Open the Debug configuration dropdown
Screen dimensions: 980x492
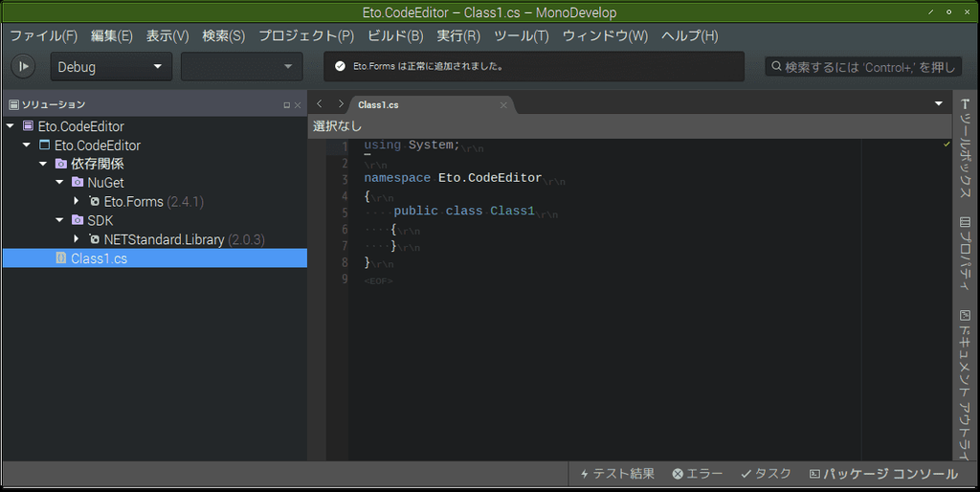[111, 66]
